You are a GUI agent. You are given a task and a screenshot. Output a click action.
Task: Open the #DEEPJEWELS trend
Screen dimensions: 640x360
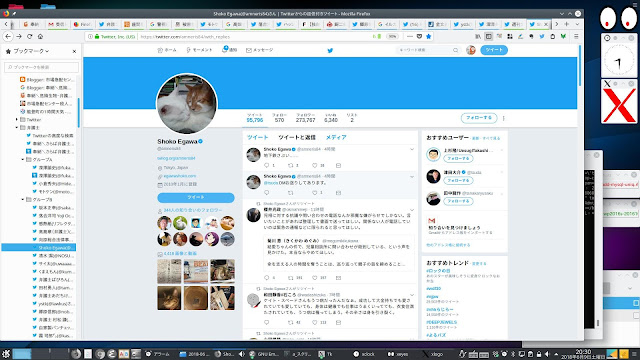(x=442, y=322)
